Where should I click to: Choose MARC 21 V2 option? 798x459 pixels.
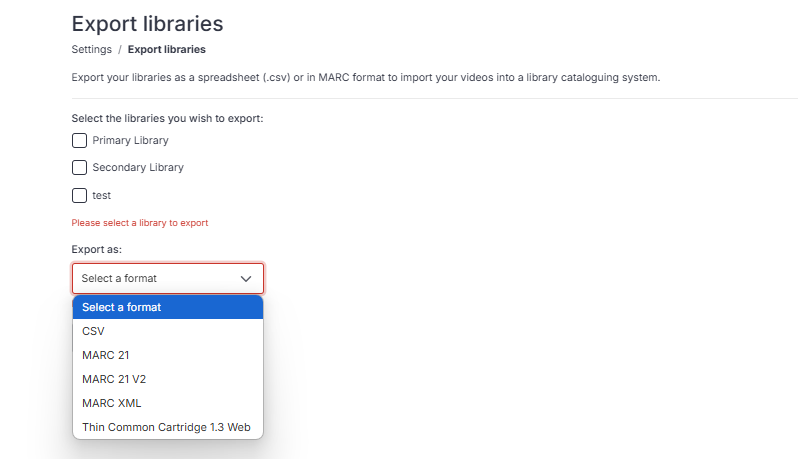pos(168,379)
